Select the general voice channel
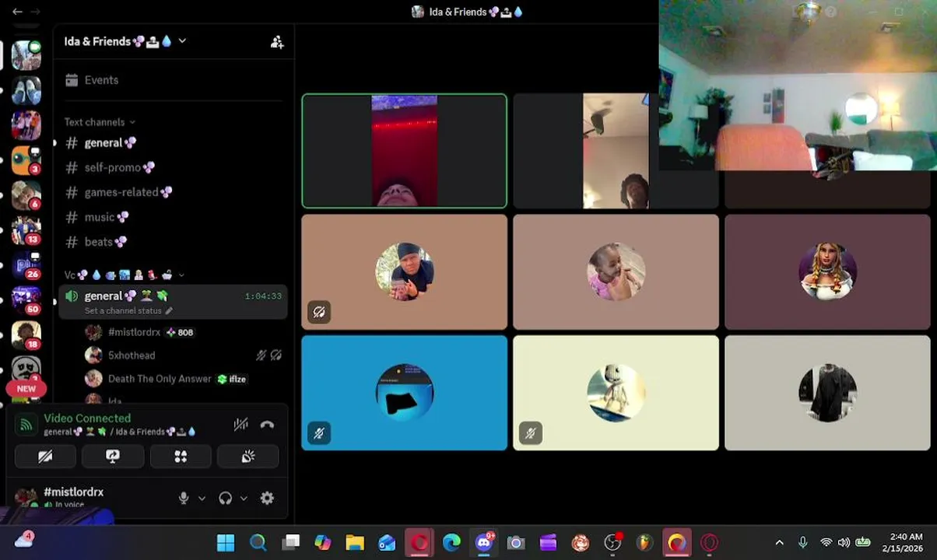Image resolution: width=937 pixels, height=560 pixels. coord(173,302)
